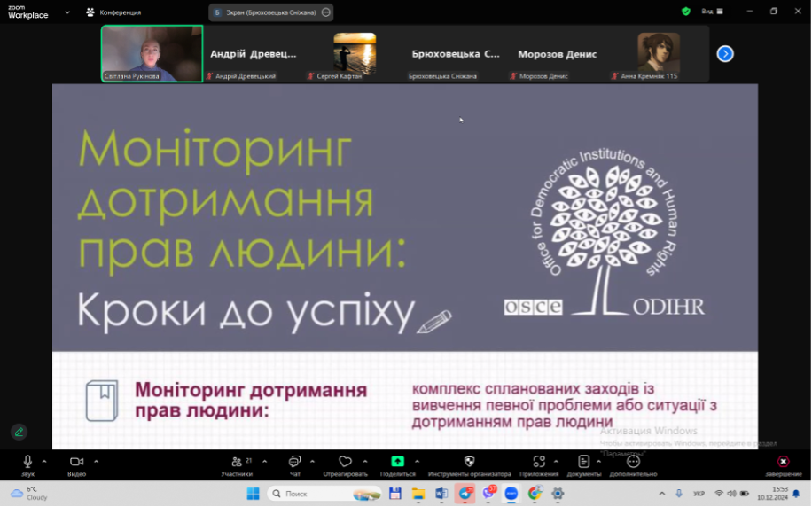812x507 pixels.
Task: Expand the arrow next to Приложения
Action: pyautogui.click(x=556, y=462)
